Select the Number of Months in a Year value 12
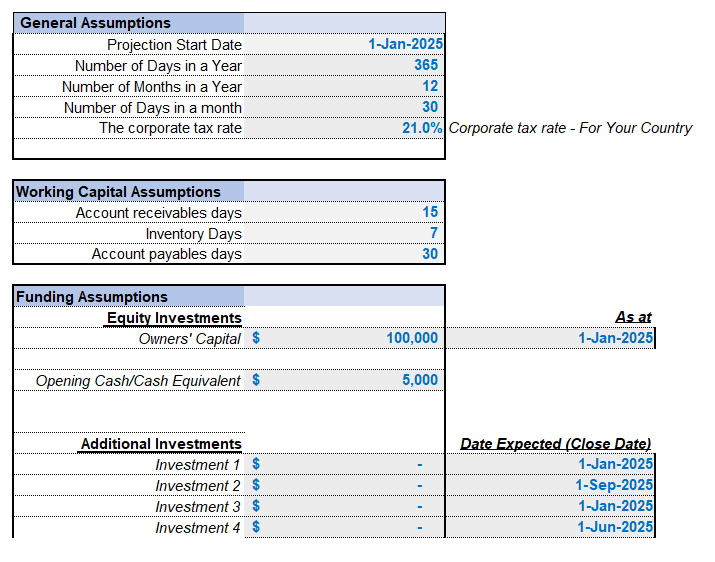The image size is (715, 562). click(430, 86)
